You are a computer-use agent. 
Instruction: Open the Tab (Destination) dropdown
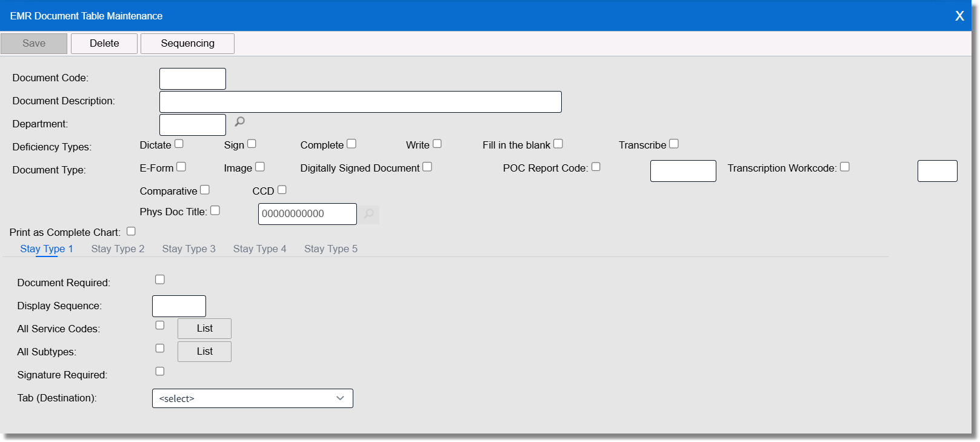[253, 398]
